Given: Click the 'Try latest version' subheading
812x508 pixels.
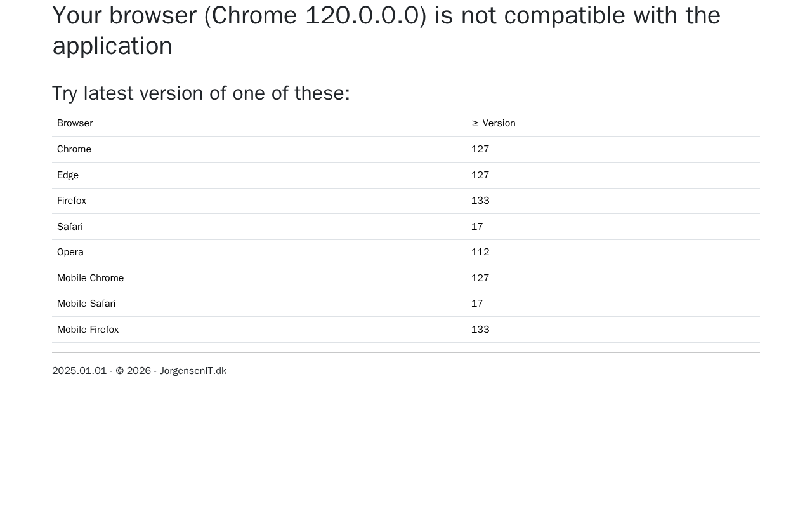Looking at the screenshot, I should pos(200,93).
